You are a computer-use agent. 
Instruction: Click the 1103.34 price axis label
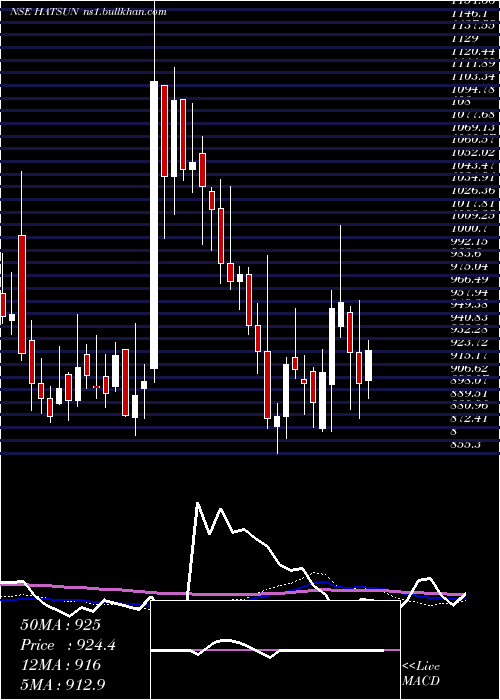(x=473, y=78)
